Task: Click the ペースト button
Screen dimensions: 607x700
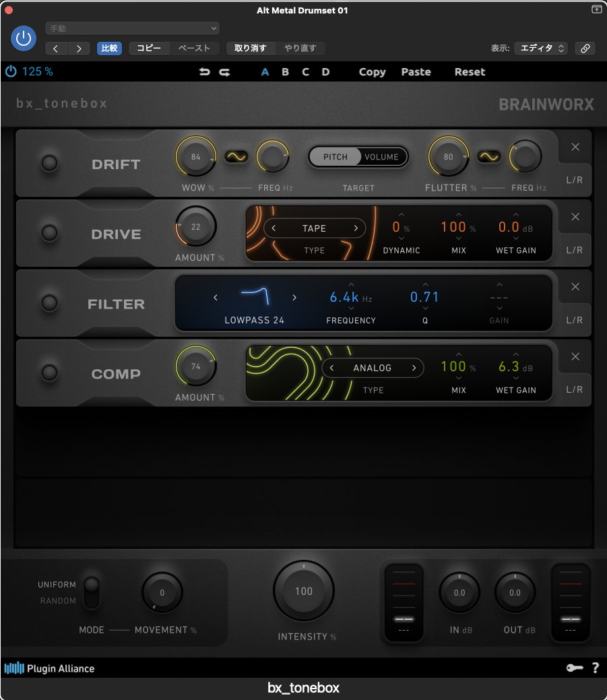Action: [194, 49]
